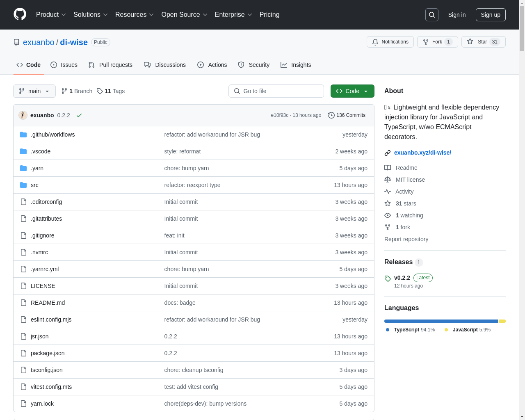Open commit hash e10f93c

(279, 115)
